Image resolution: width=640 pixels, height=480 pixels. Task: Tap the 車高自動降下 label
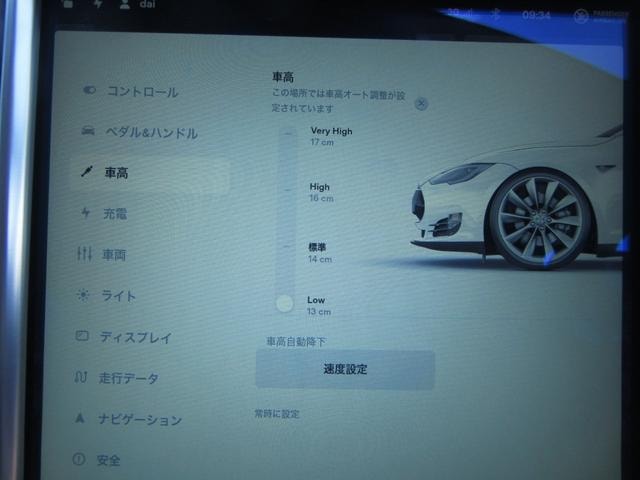pyautogui.click(x=296, y=341)
